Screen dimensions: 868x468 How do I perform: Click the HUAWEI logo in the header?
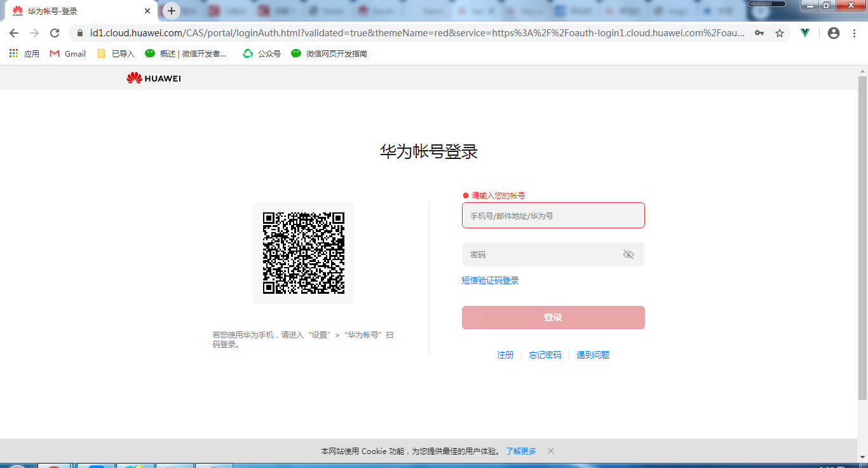[x=154, y=78]
